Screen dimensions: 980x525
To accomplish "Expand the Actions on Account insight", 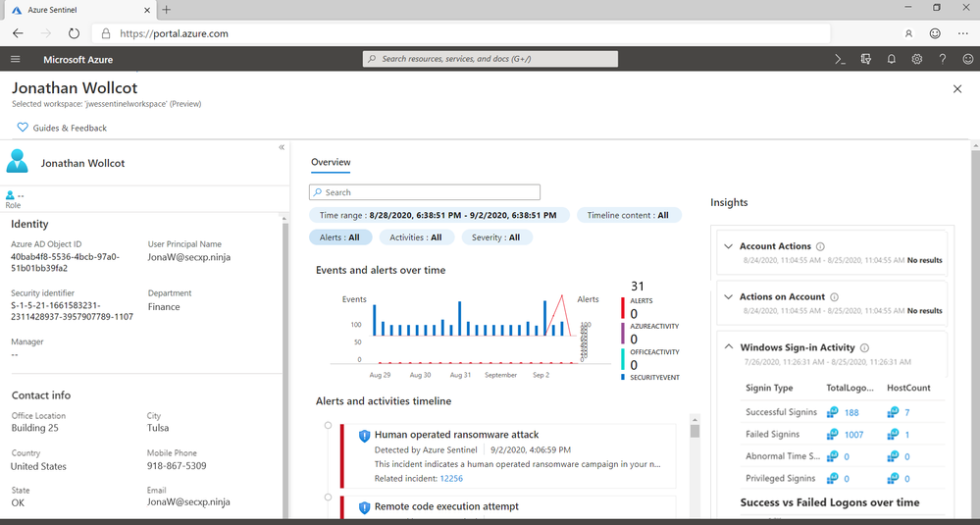I will click(x=728, y=297).
